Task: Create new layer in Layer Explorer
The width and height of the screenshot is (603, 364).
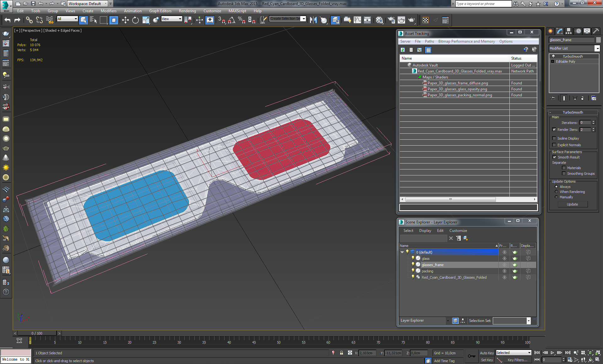Action: (465, 238)
